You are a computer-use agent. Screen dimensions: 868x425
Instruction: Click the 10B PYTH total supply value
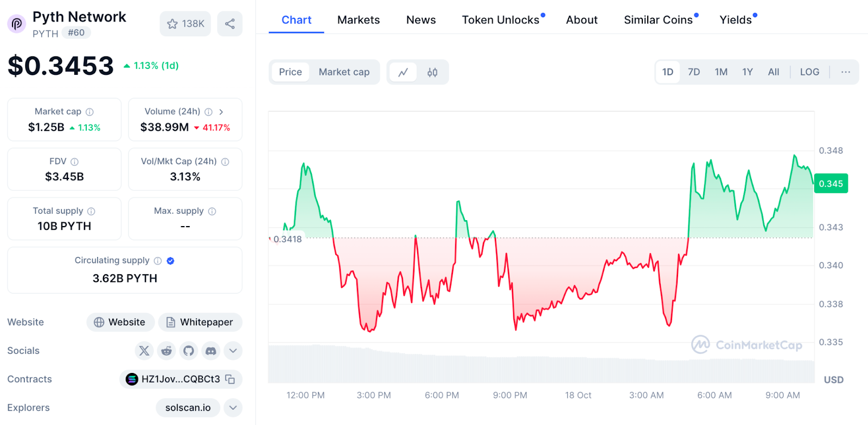tap(65, 226)
